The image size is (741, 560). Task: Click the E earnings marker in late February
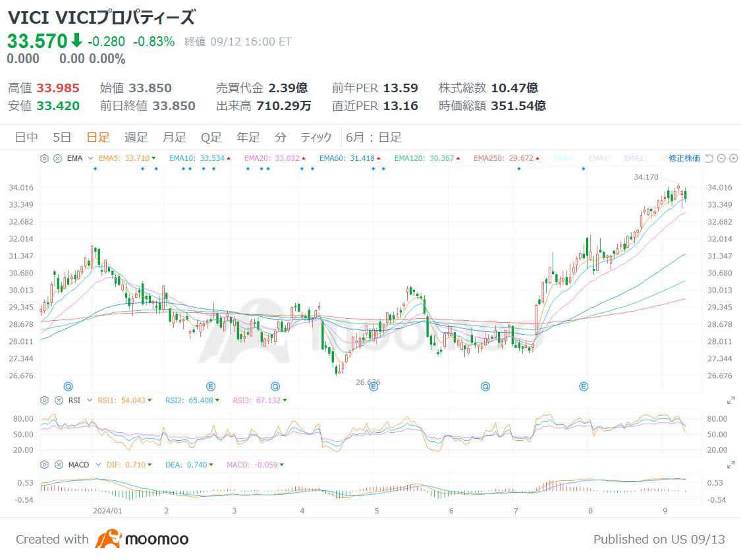tap(211, 387)
